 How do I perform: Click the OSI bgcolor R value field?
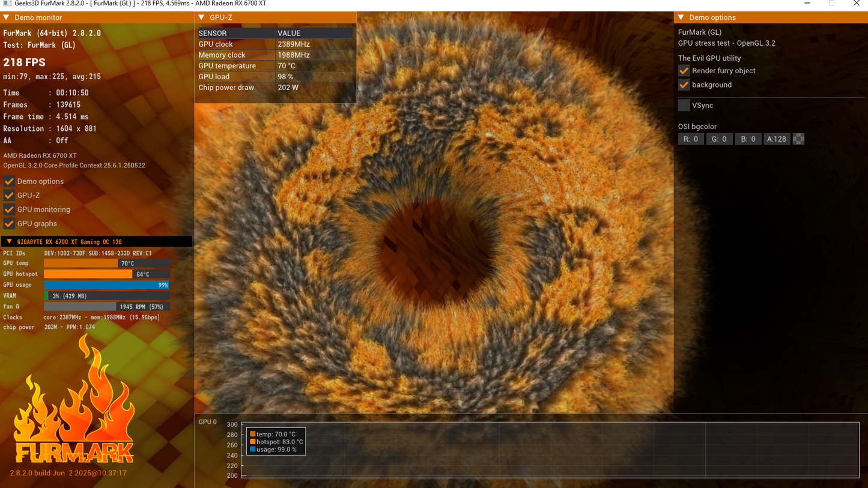691,139
